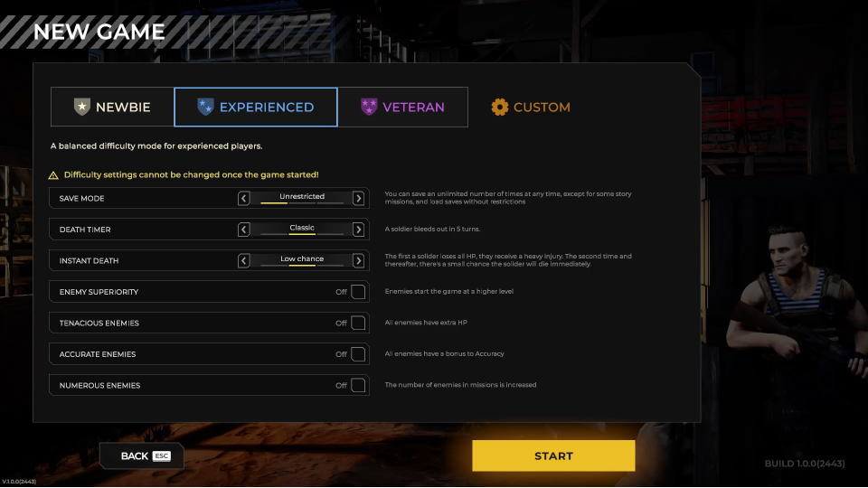
Task: Click the Newbie shield star icon
Action: pos(82,107)
